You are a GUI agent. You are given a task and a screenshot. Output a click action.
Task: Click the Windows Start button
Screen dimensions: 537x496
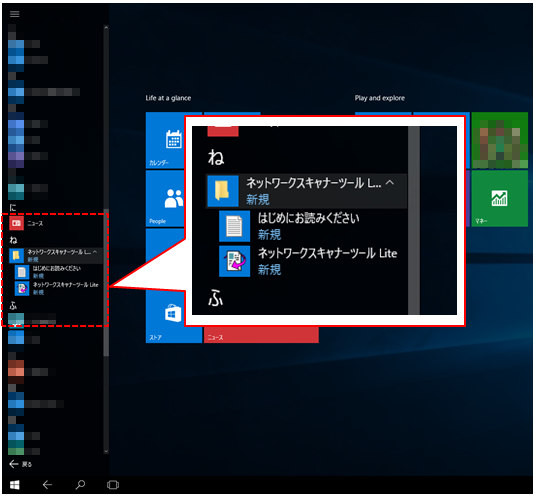coord(14,485)
